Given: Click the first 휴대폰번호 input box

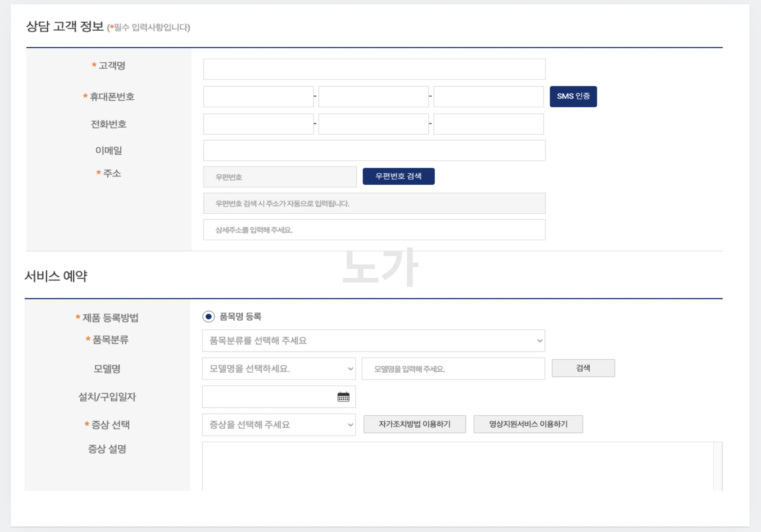Looking at the screenshot, I should pos(258,96).
